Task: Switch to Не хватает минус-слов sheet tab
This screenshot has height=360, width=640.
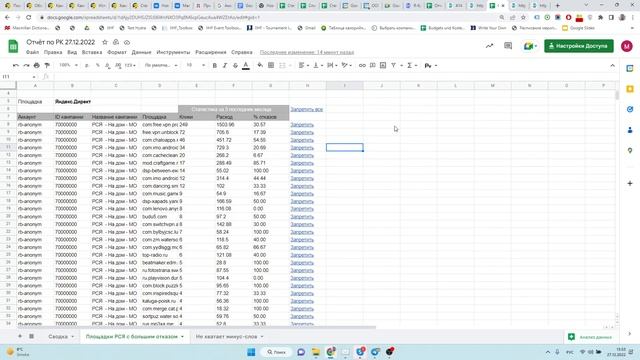Action: point(229,337)
